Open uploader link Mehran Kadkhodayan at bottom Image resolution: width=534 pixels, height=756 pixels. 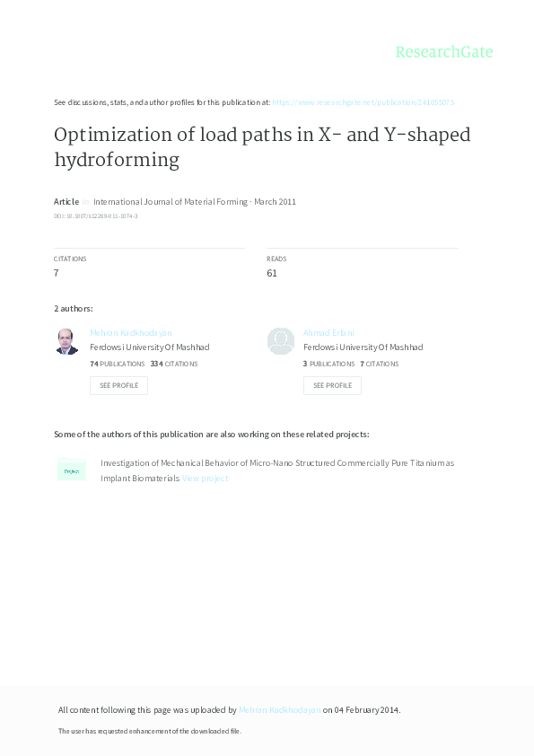[x=279, y=709]
